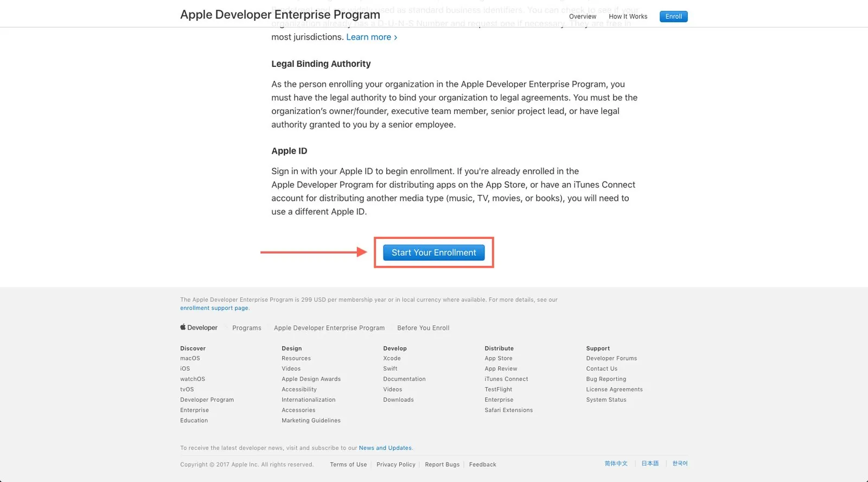Go to Programs in footer breadcrumb
The image size is (868, 482).
247,328
